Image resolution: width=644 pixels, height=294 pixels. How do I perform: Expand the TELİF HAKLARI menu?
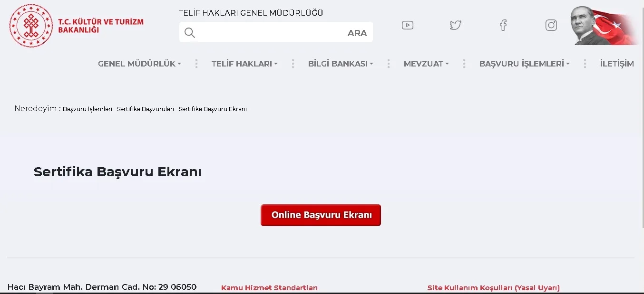[244, 64]
